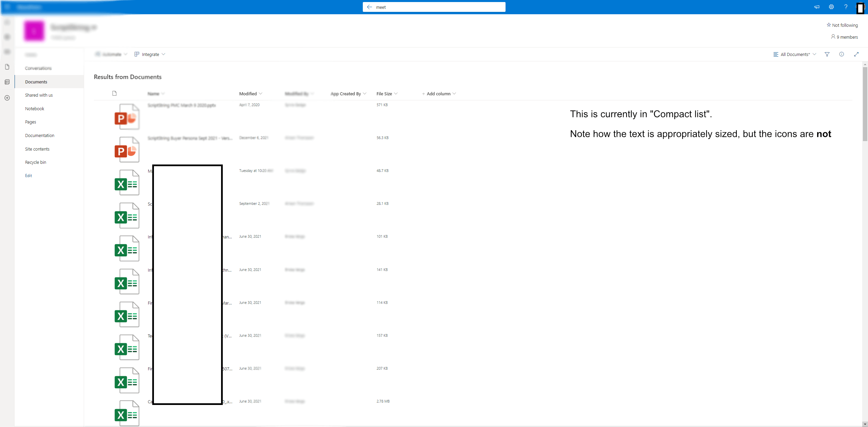Open the details pane info icon
This screenshot has height=427, width=868.
842,54
